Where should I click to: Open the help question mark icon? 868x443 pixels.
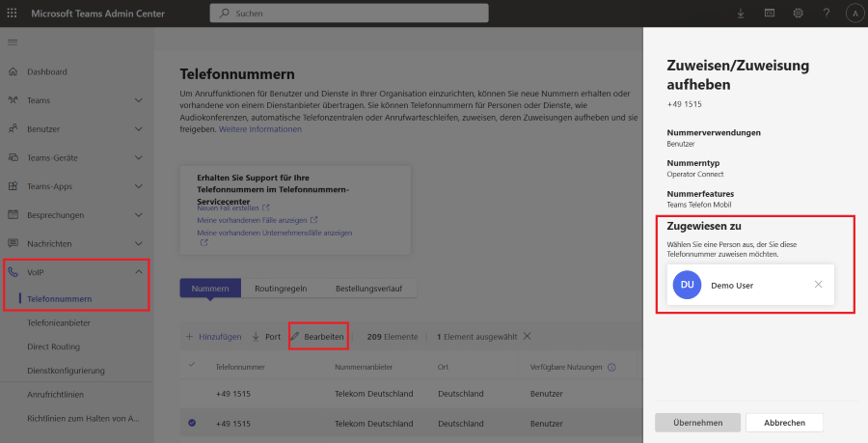826,13
